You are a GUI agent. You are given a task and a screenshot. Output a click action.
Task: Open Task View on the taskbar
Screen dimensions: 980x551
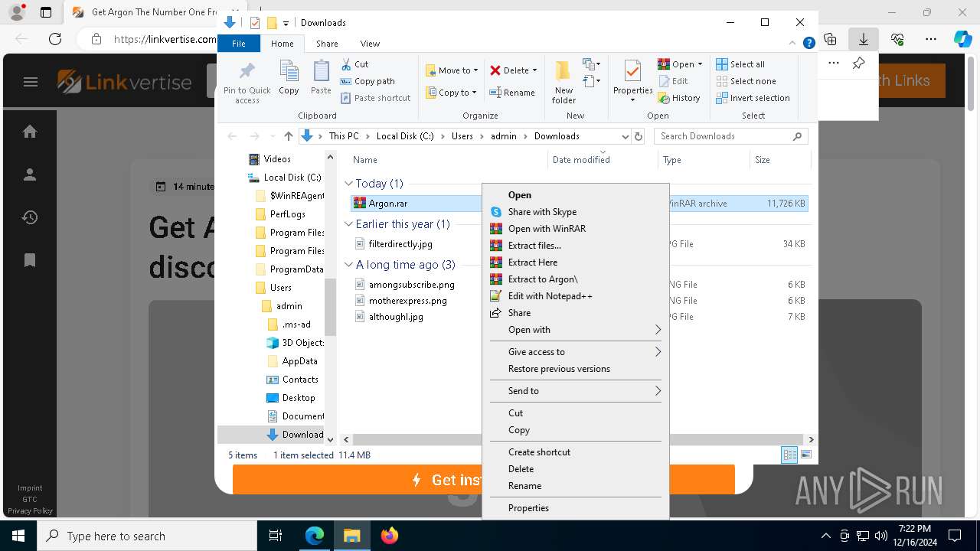(276, 536)
